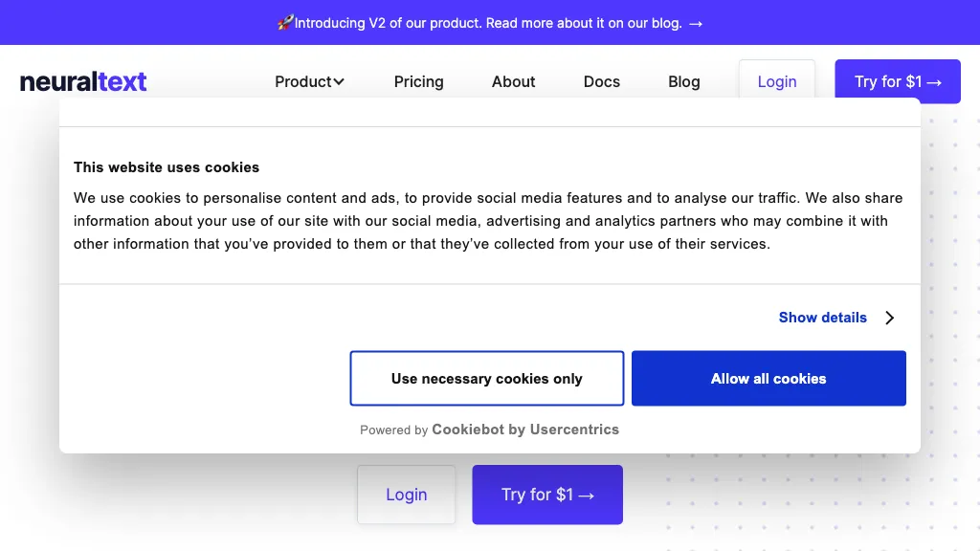
Task: Click the top Try for $1 button
Action: point(897,81)
